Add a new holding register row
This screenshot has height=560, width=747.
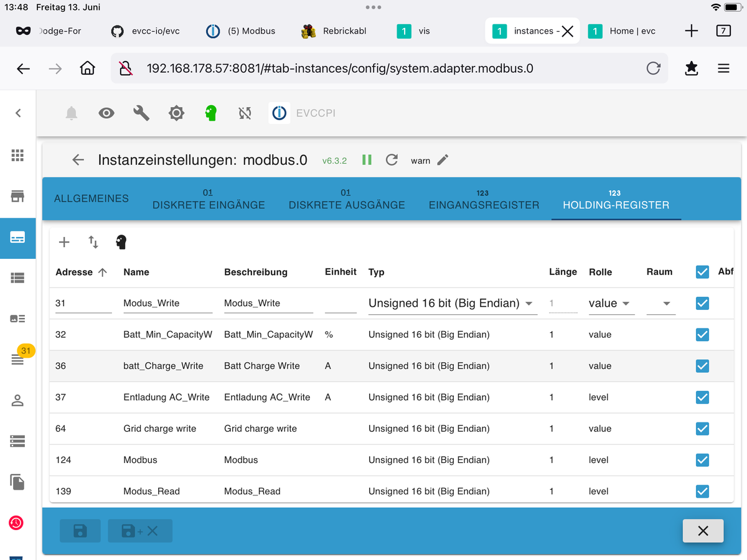pos(64,242)
